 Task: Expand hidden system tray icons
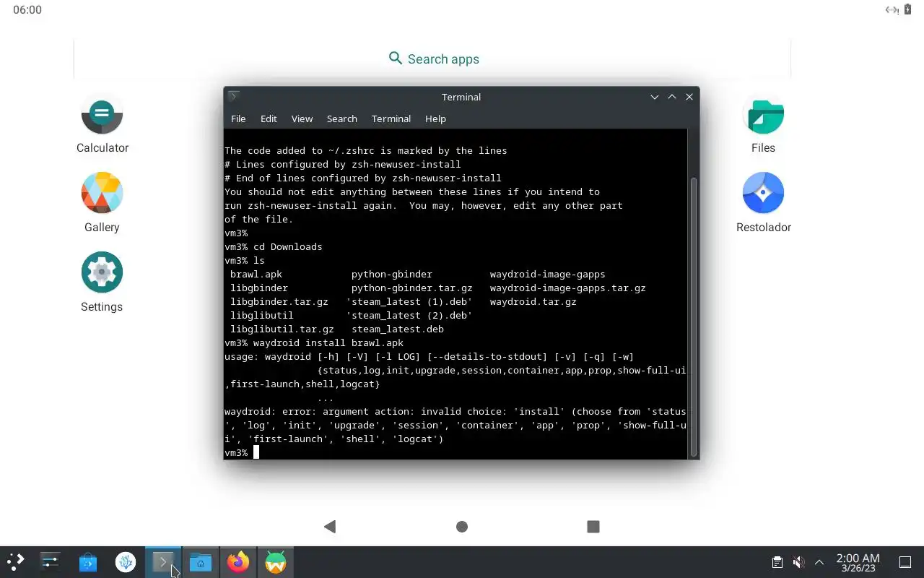(x=819, y=562)
